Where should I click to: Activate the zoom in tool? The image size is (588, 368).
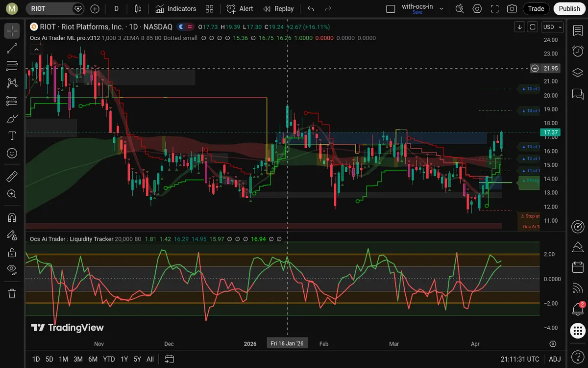(x=12, y=194)
